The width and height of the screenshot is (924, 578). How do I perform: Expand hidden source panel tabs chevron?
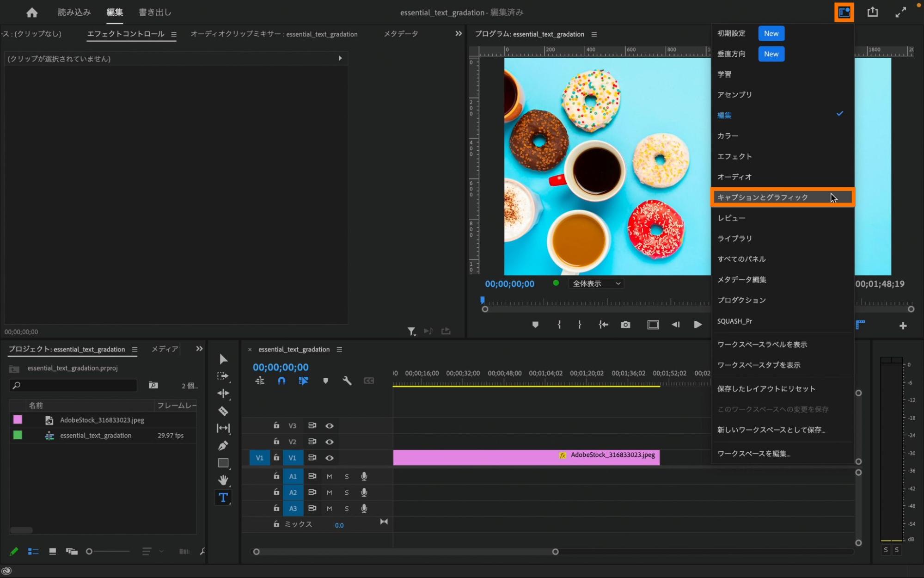coord(458,34)
